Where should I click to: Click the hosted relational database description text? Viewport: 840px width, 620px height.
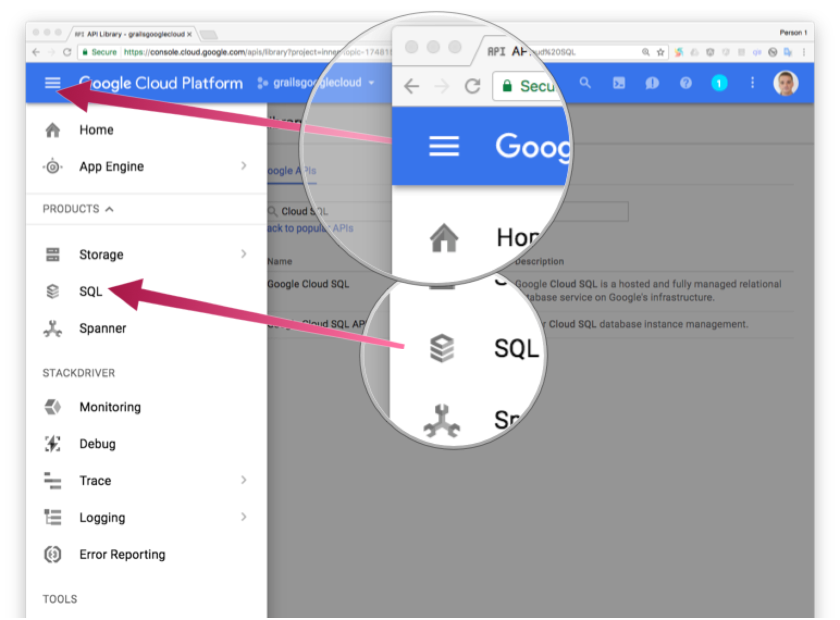click(648, 291)
